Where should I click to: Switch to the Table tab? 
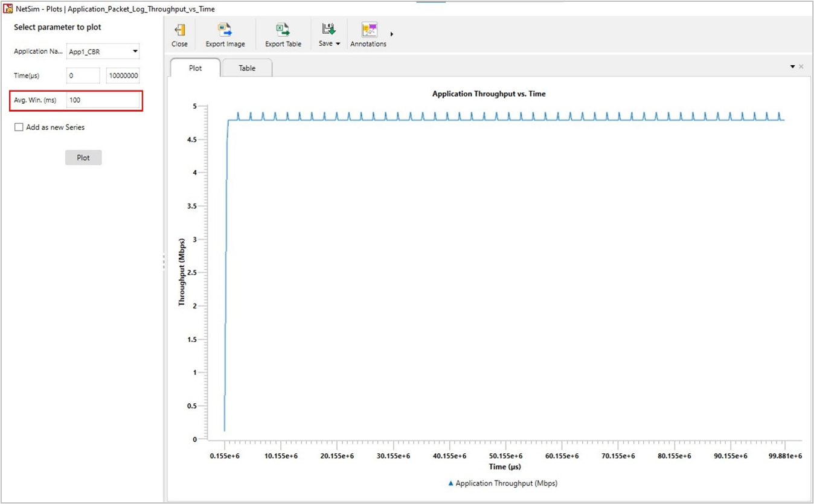pos(247,68)
